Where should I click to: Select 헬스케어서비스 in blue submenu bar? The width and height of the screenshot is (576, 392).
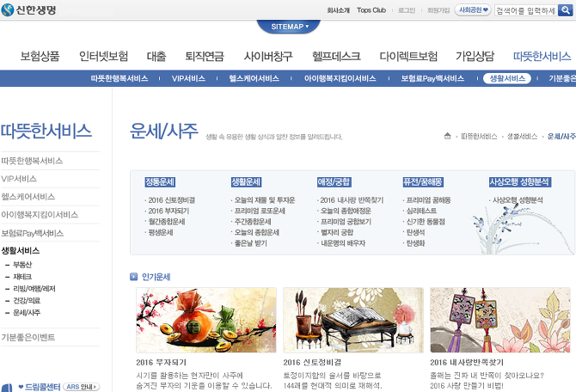254,78
